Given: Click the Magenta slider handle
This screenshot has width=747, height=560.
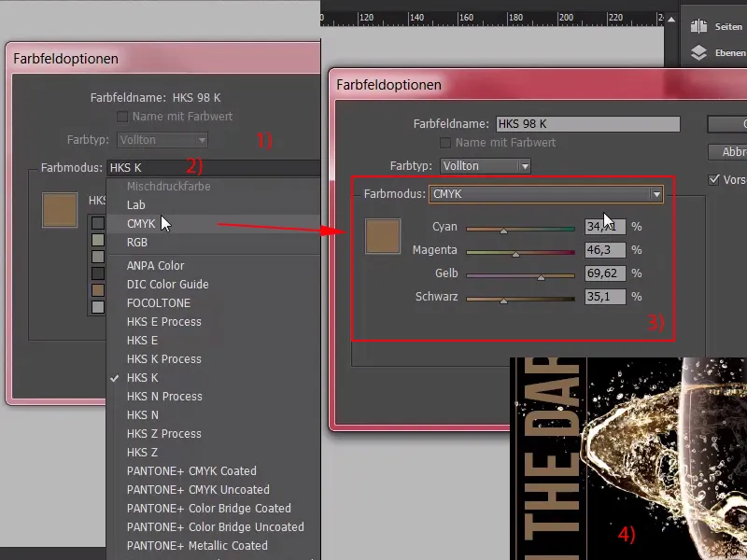Looking at the screenshot, I should pos(515,254).
